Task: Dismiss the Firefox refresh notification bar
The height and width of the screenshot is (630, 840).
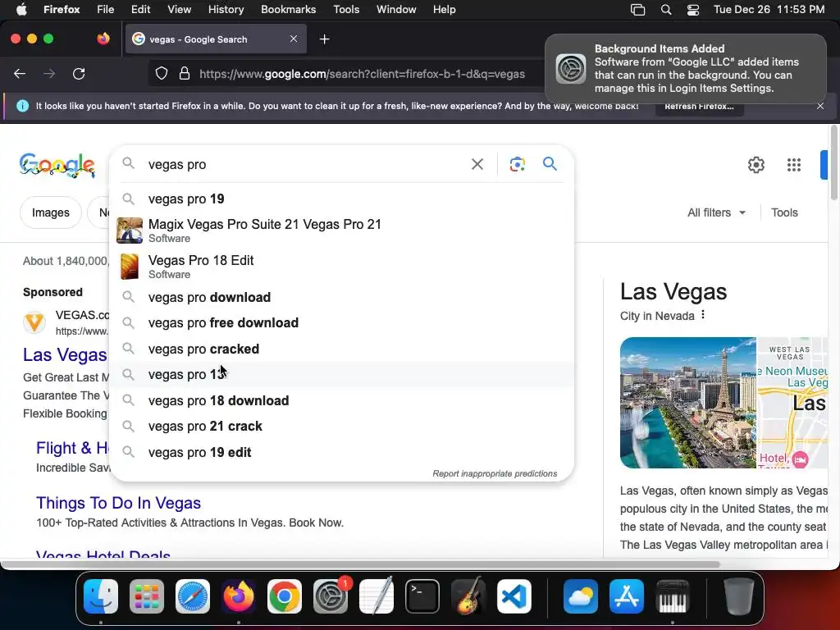Action: click(820, 106)
